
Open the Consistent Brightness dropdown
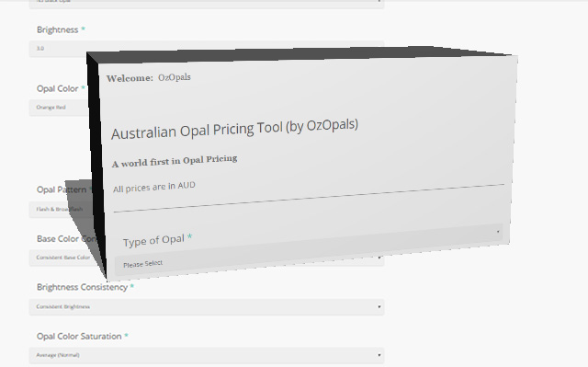coord(207,307)
